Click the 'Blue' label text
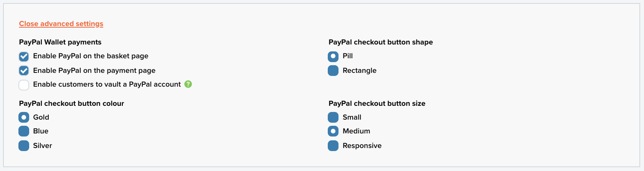This screenshot has height=171, width=644. click(41, 131)
